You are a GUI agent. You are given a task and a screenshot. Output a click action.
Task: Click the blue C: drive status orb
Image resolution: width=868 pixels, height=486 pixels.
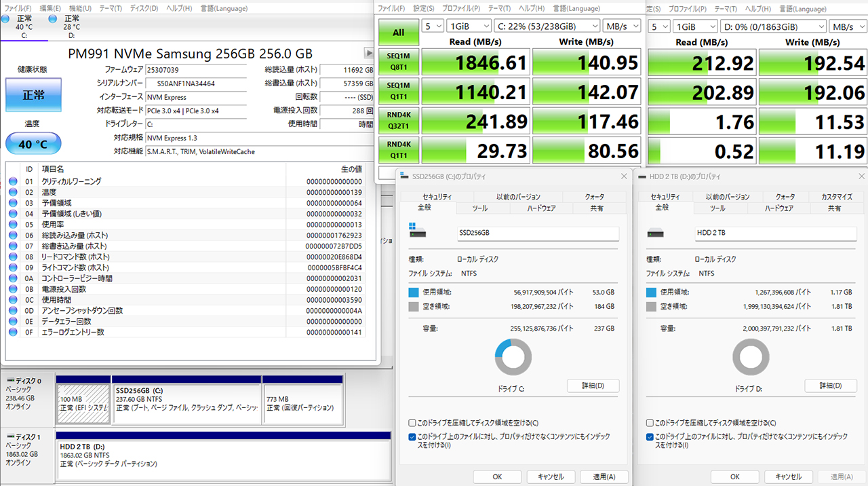tap(6, 20)
